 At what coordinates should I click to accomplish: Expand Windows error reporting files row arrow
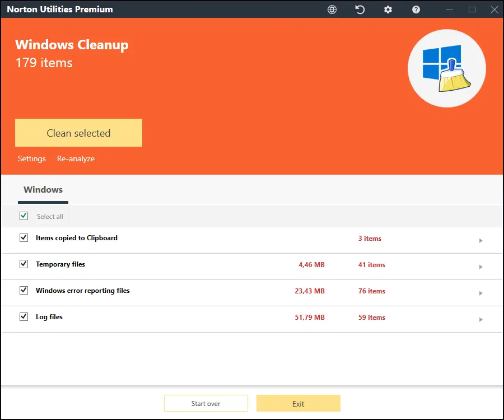pyautogui.click(x=481, y=293)
